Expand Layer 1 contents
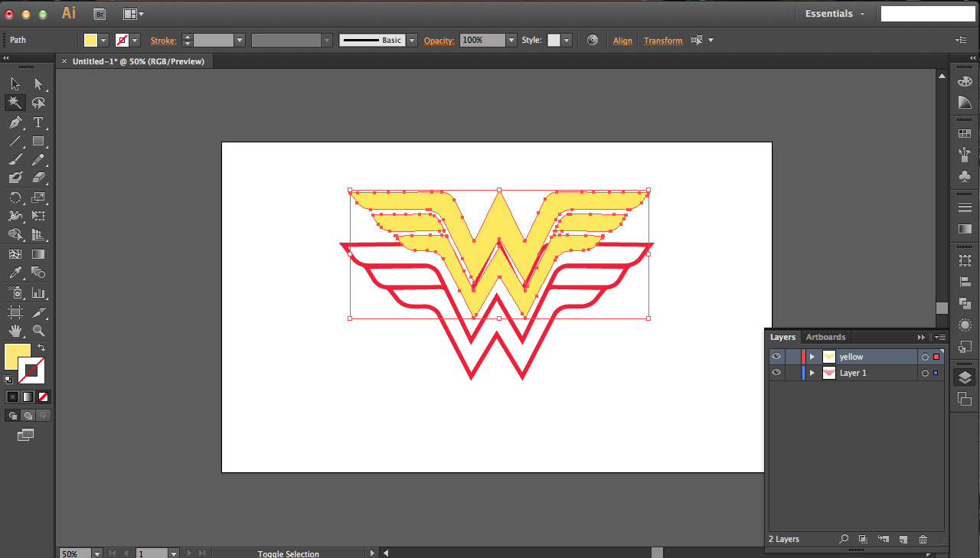980x558 pixels. (812, 373)
